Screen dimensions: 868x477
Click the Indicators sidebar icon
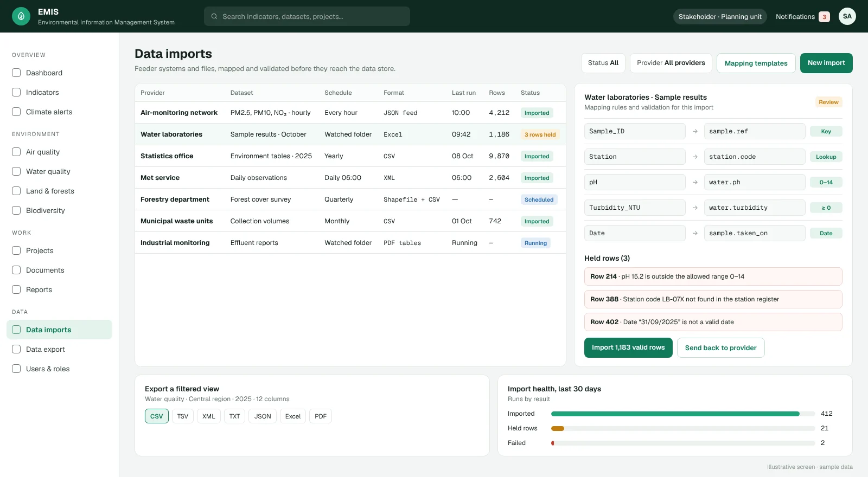pos(16,92)
